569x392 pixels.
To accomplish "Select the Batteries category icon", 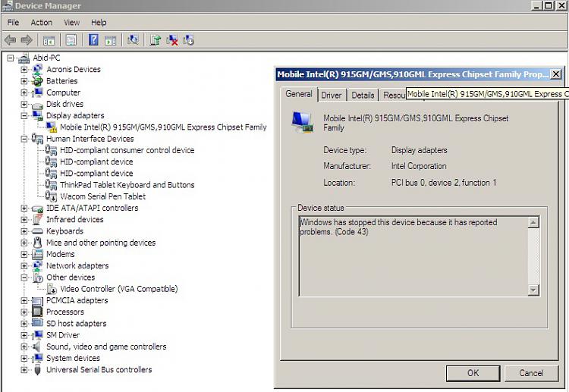I will click(x=37, y=81).
